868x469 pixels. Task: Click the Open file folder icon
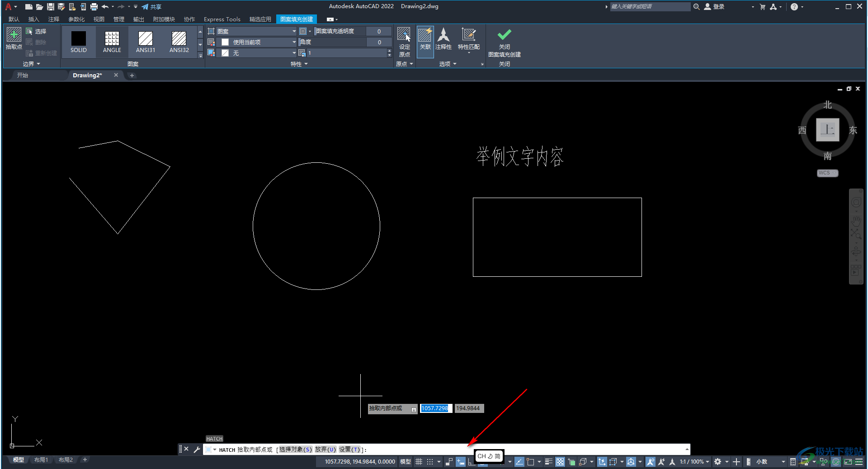[x=39, y=7]
